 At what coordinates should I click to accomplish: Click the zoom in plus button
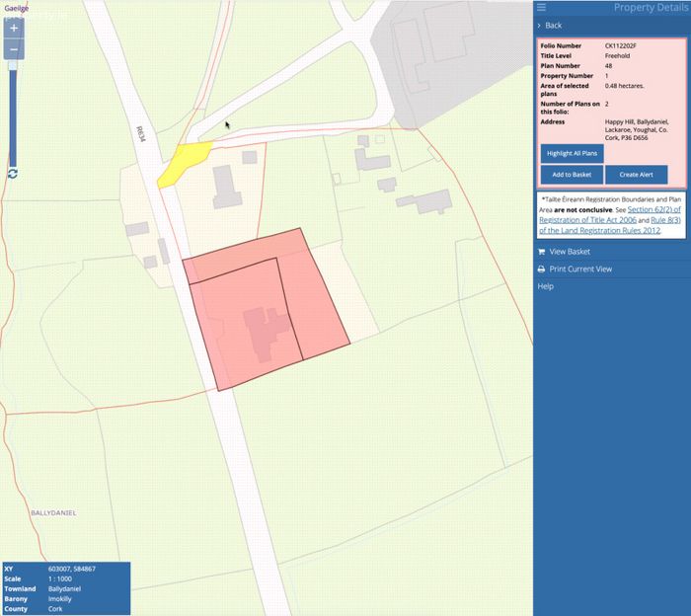[x=14, y=29]
